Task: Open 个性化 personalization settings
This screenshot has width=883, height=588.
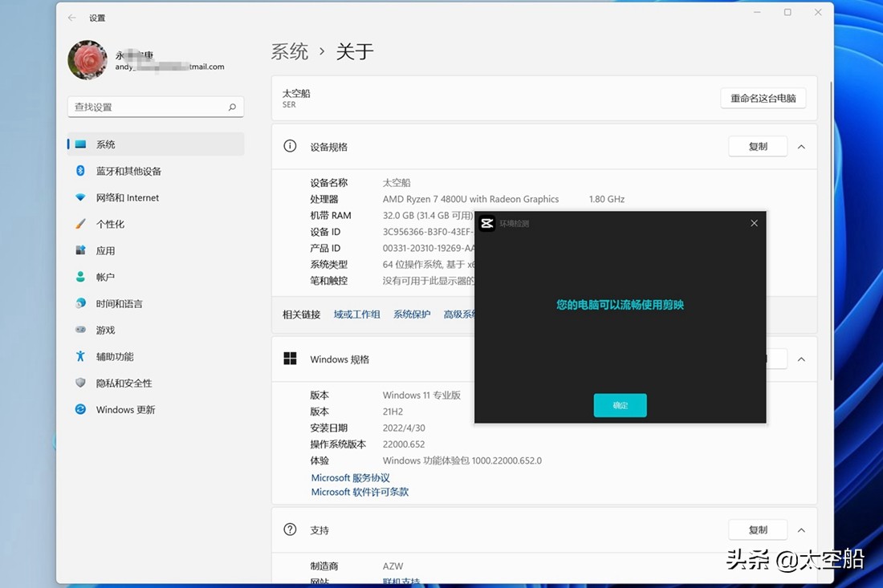Action: [116, 224]
